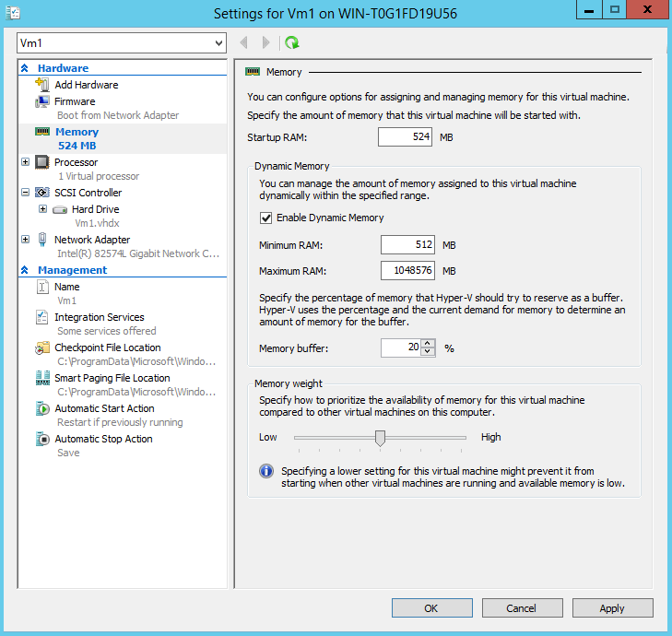This screenshot has height=636, width=672.
Task: Open Checkpoint File Location settings
Action: point(107,347)
